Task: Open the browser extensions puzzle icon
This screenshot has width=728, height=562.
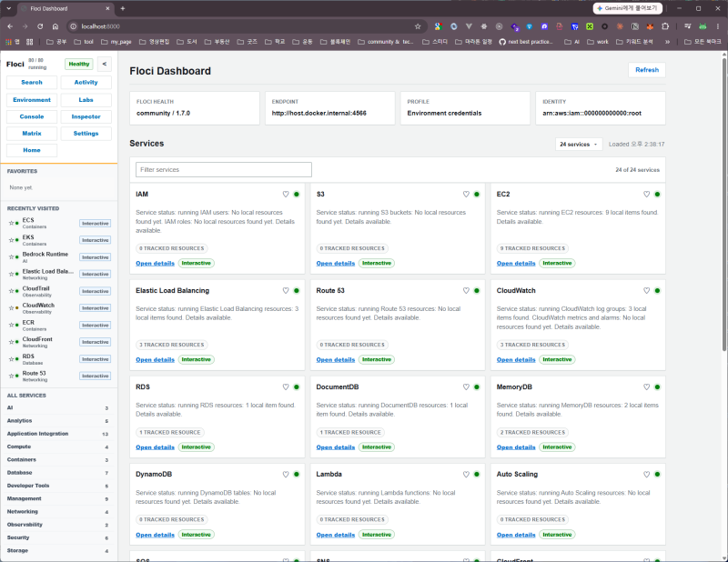Action: click(665, 26)
